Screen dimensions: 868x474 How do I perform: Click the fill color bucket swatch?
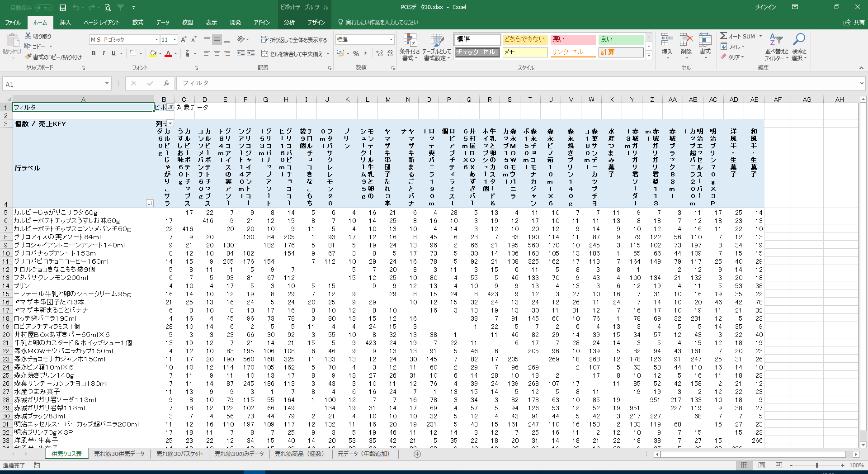pyautogui.click(x=153, y=53)
